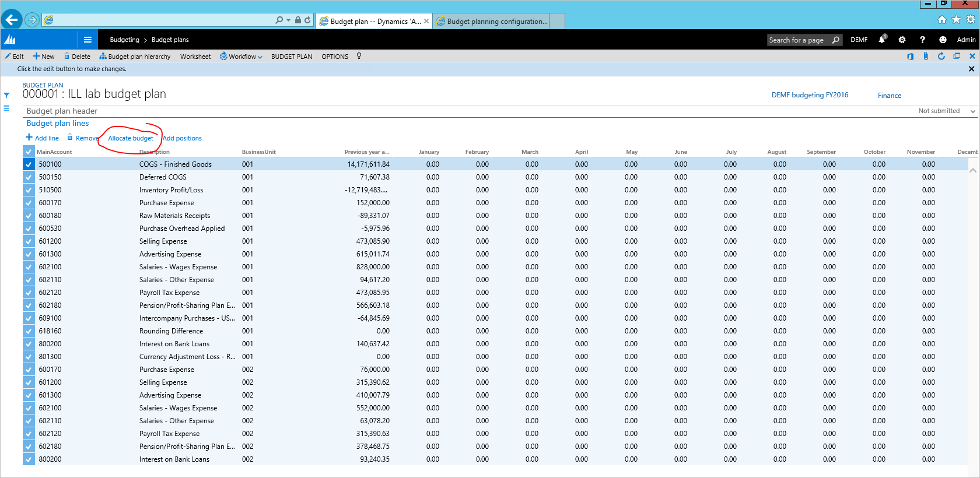
Task: Click the attachments paperclip icon
Action: tap(926, 56)
